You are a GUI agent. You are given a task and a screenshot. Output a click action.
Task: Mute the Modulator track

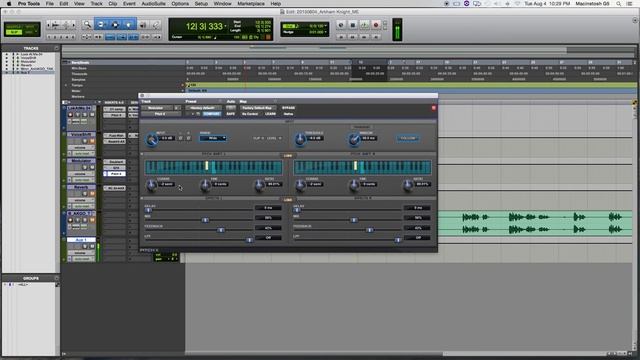click(x=92, y=167)
